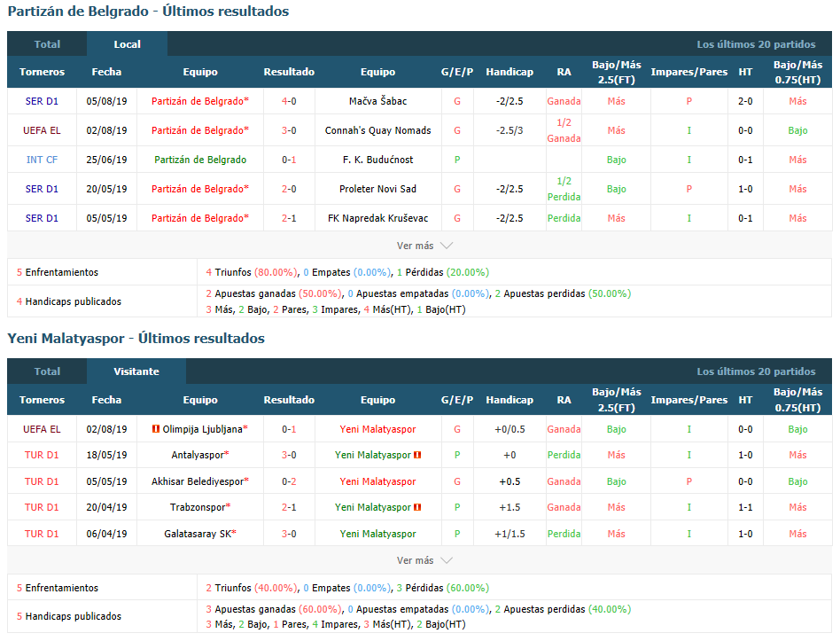Click the +1/1.5 handicap value
The height and width of the screenshot is (641, 840).
tap(509, 534)
